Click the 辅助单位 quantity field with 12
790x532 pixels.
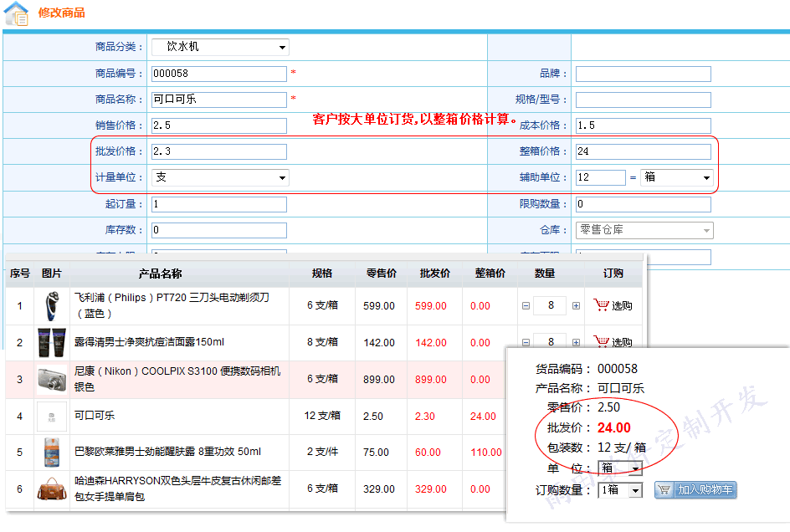[601, 177]
